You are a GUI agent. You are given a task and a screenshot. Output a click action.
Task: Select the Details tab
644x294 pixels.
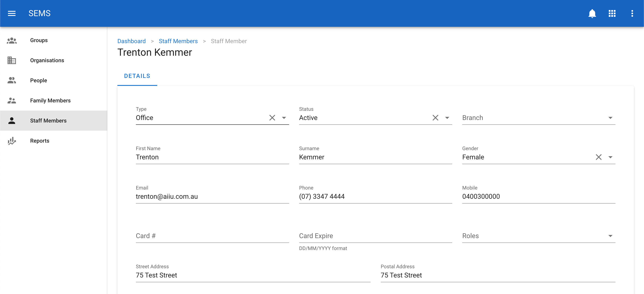point(137,76)
